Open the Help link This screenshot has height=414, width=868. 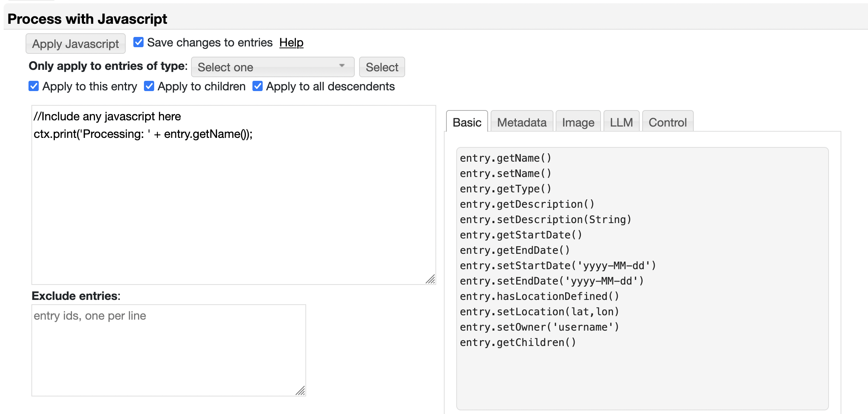(x=291, y=42)
